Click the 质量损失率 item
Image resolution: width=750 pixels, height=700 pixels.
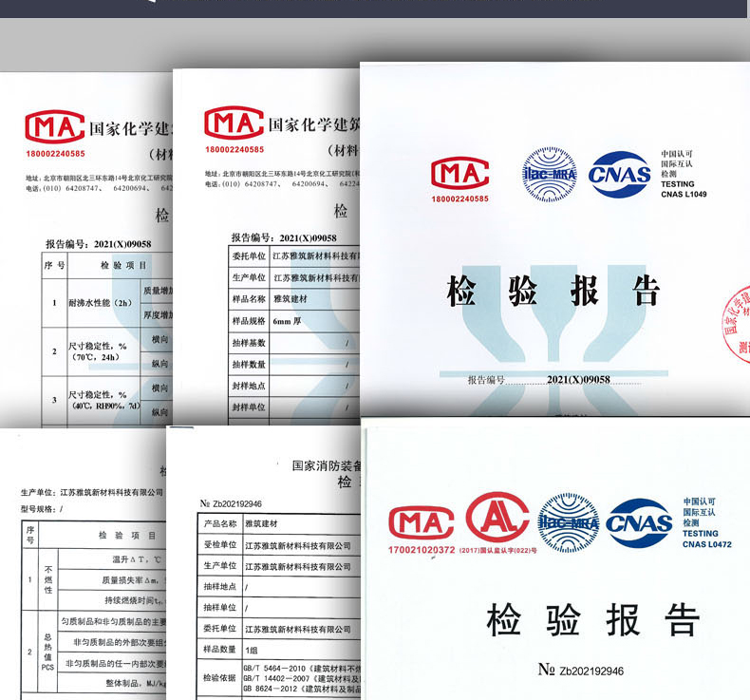point(134,580)
